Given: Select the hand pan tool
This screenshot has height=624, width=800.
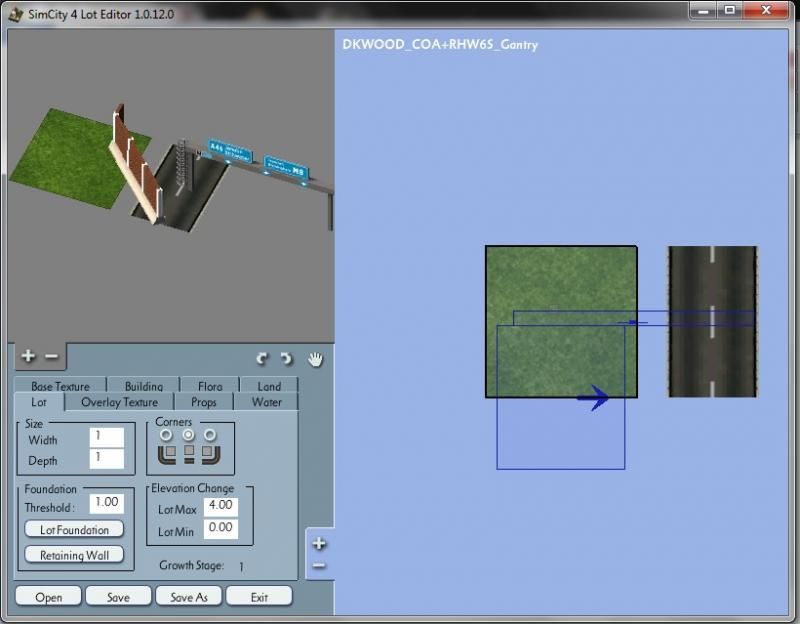Looking at the screenshot, I should click(316, 359).
